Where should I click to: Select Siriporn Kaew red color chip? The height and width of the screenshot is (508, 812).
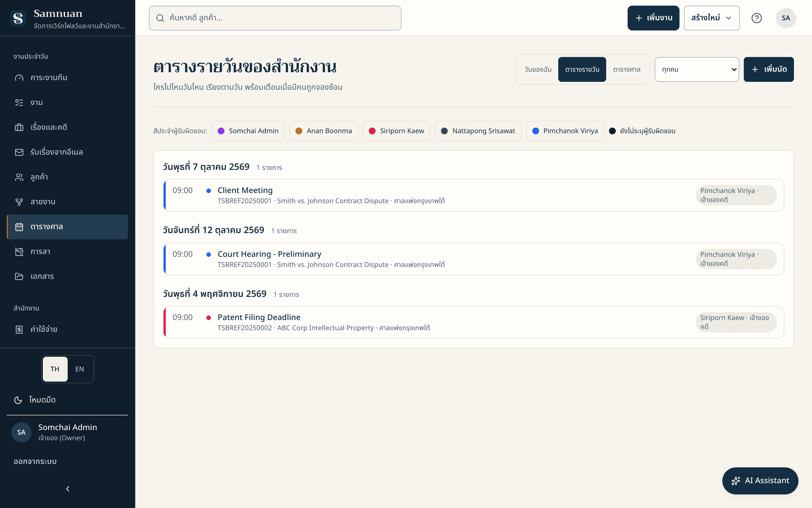click(x=396, y=131)
